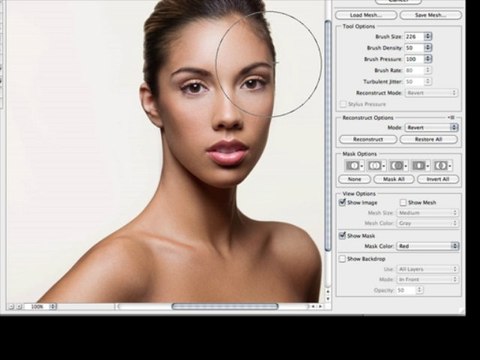The image size is (480, 360).
Task: Edit the Brush Size value field
Action: (x=414, y=37)
